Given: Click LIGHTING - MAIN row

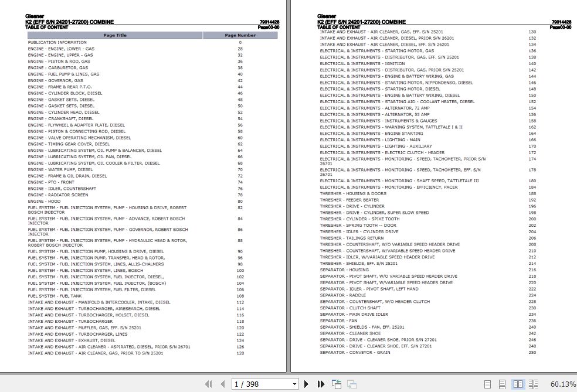Looking at the screenshot, I should [370, 139].
